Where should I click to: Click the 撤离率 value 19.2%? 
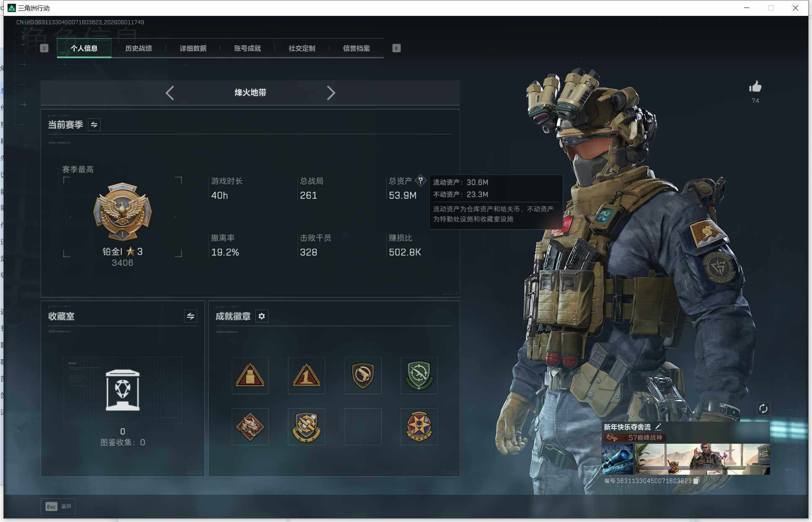coord(225,252)
